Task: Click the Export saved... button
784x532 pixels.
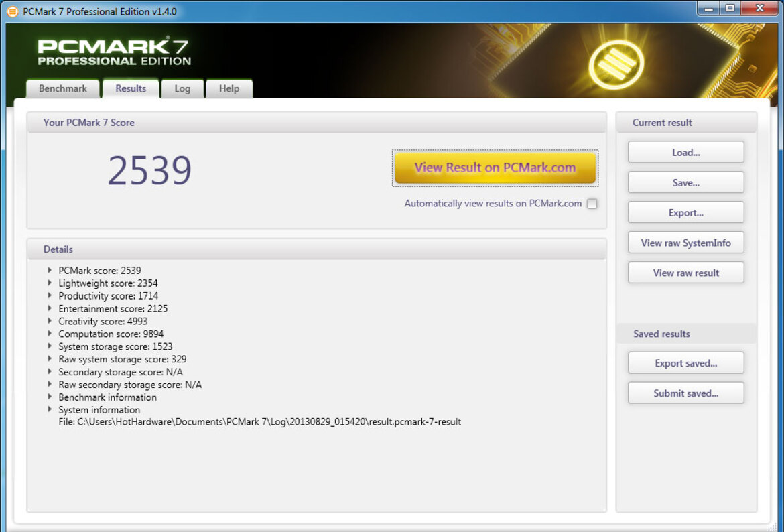Action: [x=686, y=363]
